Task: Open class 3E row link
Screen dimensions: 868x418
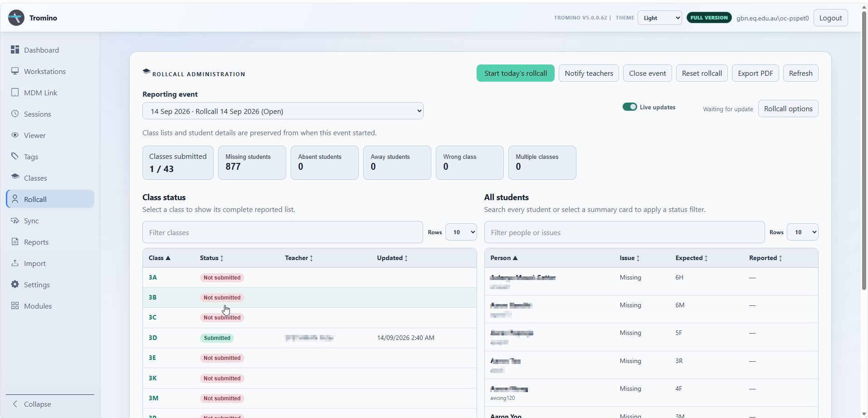Action: pyautogui.click(x=152, y=358)
